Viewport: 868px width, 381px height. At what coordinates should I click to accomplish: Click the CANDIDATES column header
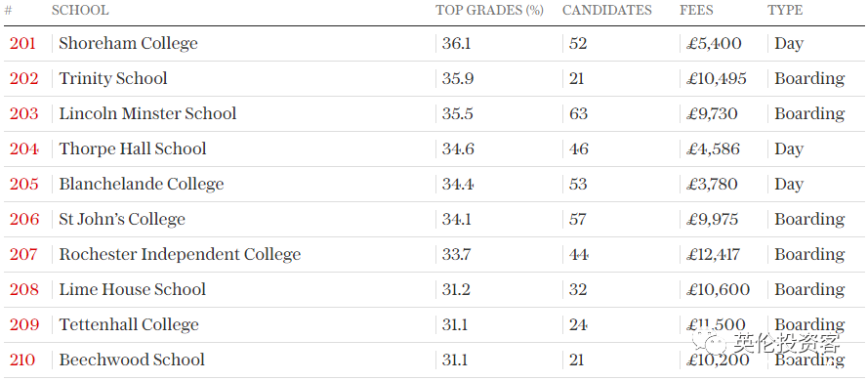(606, 10)
